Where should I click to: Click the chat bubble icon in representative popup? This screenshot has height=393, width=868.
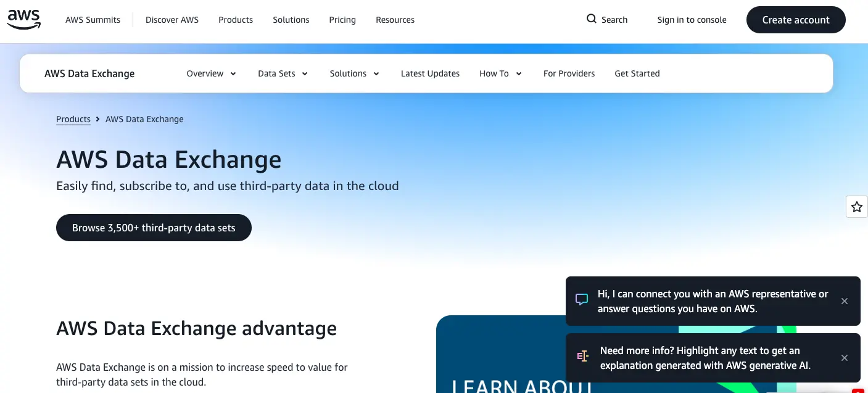click(582, 300)
